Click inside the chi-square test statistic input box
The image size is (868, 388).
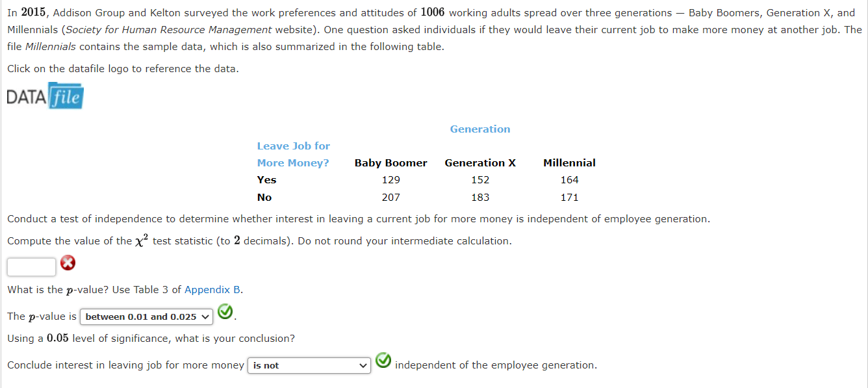pyautogui.click(x=31, y=266)
